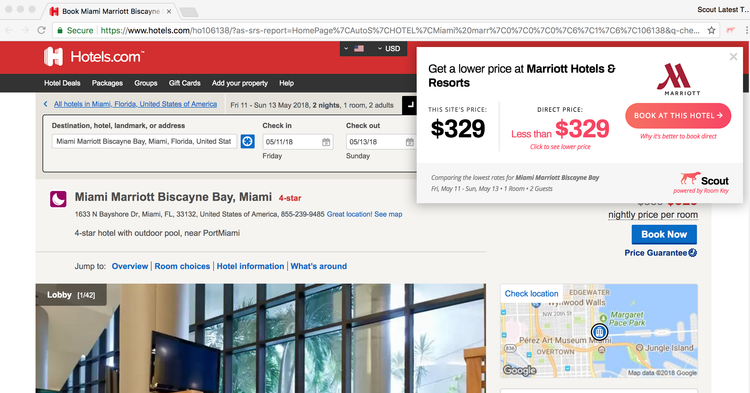Viewport: 750px width, 393px height.
Task: Jump to Room choices section
Action: click(x=182, y=266)
